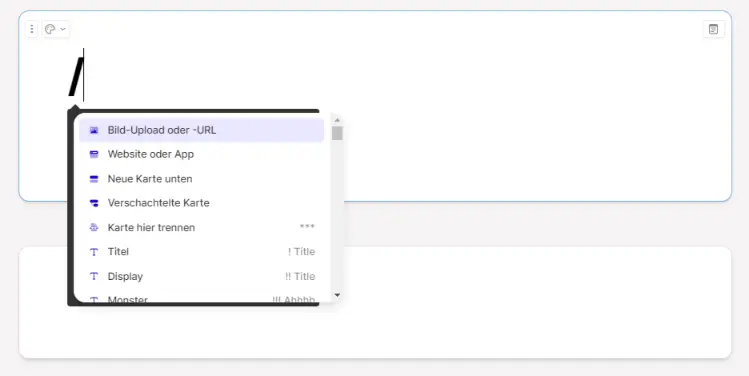Click the slash menu scrollbar thumb
Viewport: 749px width, 376px height.
click(337, 133)
